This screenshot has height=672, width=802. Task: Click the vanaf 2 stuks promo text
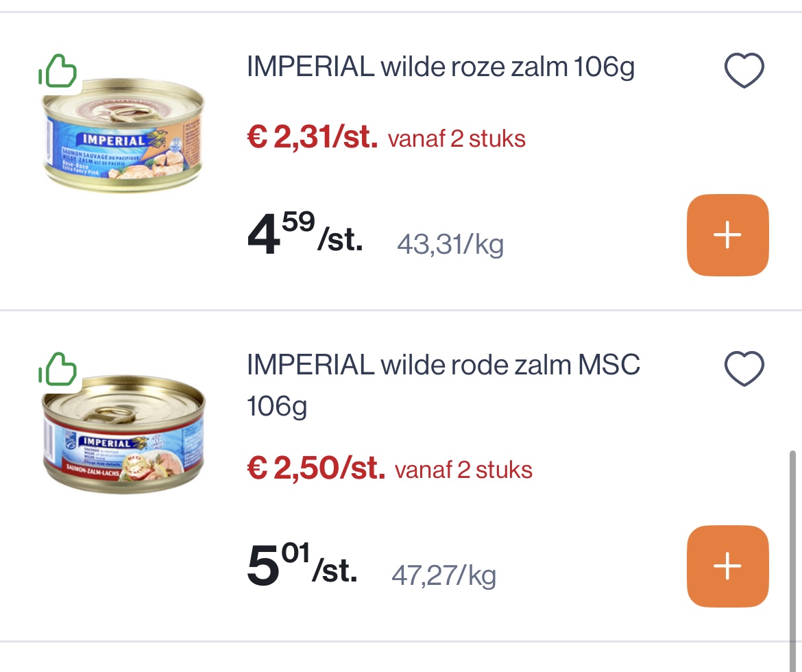[457, 139]
